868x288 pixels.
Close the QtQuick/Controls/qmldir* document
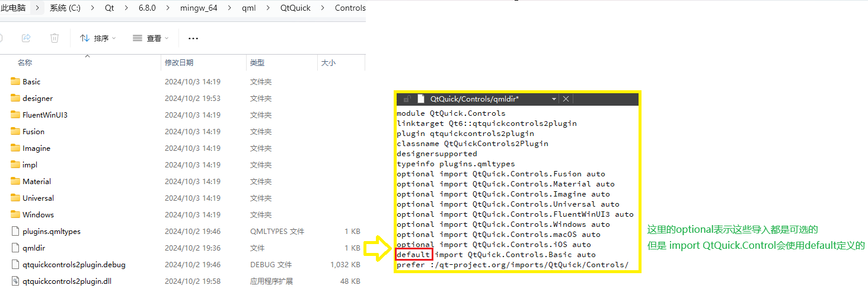(566, 99)
